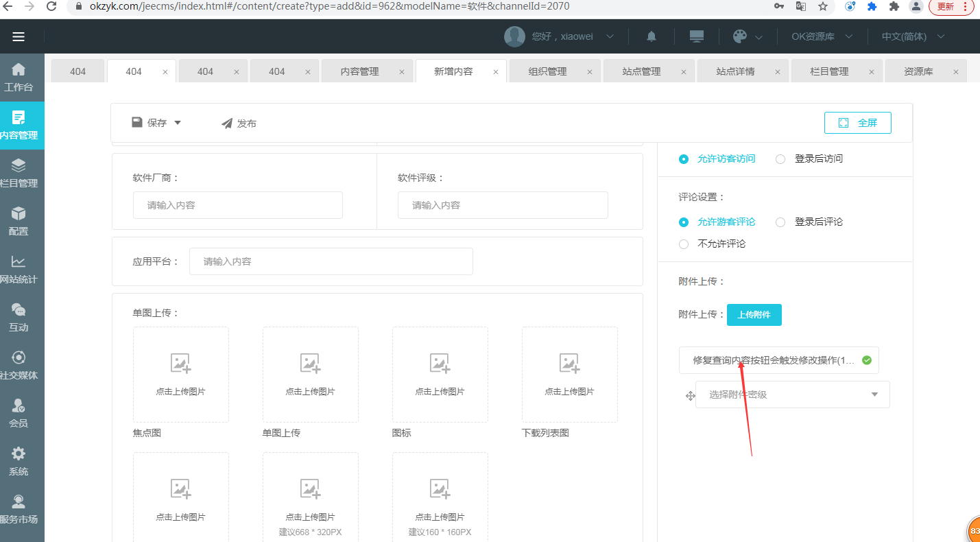Select the 不允许评论 radio option
980x542 pixels.
click(x=684, y=244)
